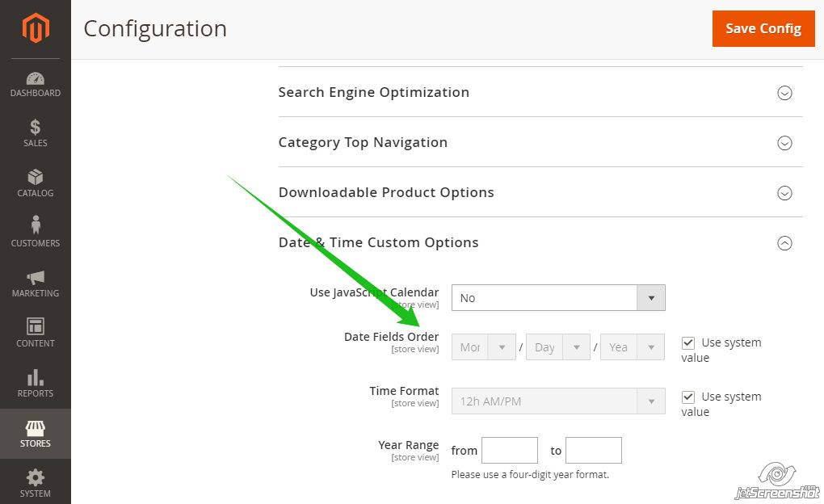The height and width of the screenshot is (504, 824).
Task: Uncheck Use system value for Date Fields Order
Action: click(688, 342)
